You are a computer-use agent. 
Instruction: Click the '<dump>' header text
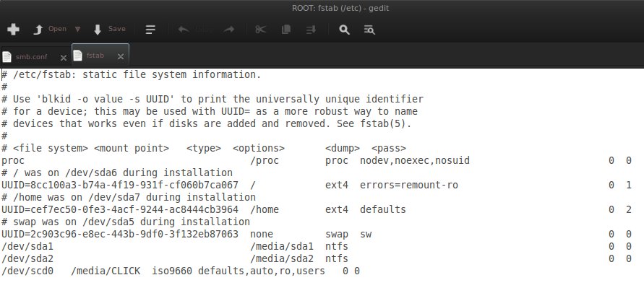[x=343, y=149]
